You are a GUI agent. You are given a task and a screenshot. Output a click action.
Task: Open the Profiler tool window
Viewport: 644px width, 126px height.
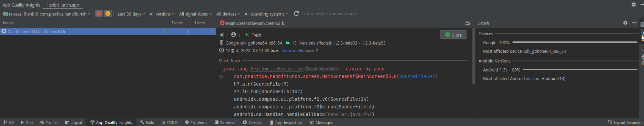coord(49,123)
